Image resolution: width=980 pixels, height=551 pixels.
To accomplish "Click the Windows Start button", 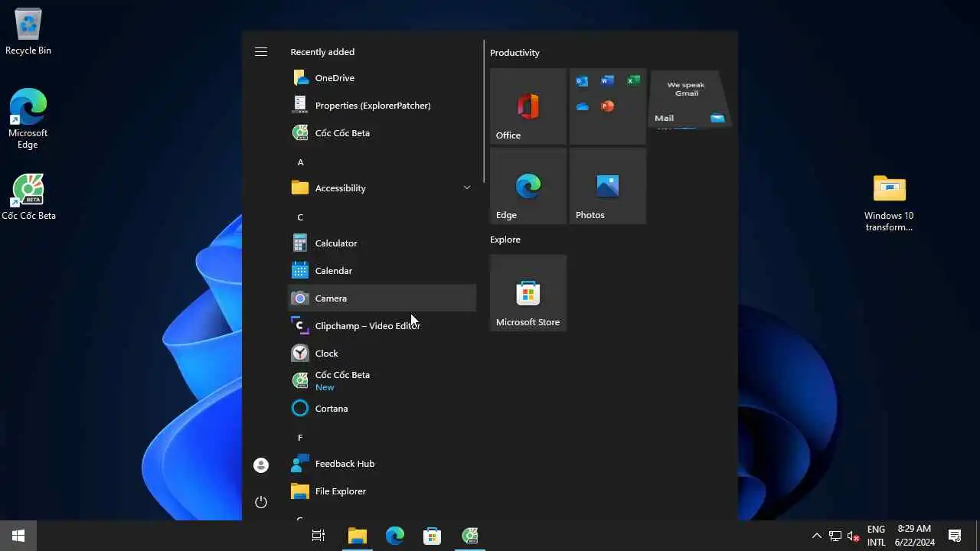I will [18, 536].
